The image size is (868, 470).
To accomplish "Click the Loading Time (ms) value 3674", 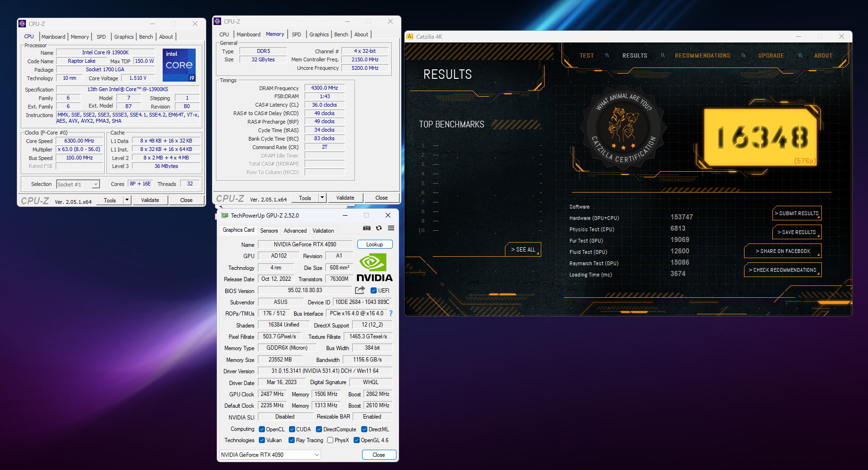I will click(678, 274).
